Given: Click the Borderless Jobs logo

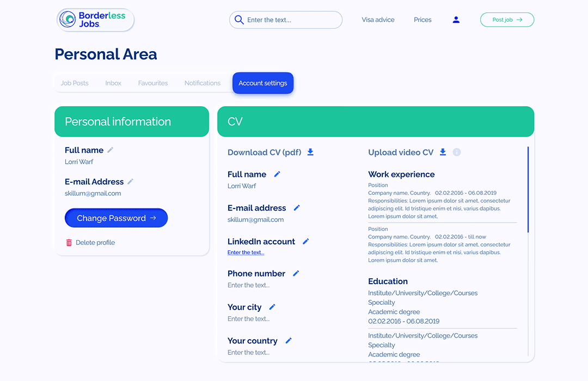Looking at the screenshot, I should 95,20.
